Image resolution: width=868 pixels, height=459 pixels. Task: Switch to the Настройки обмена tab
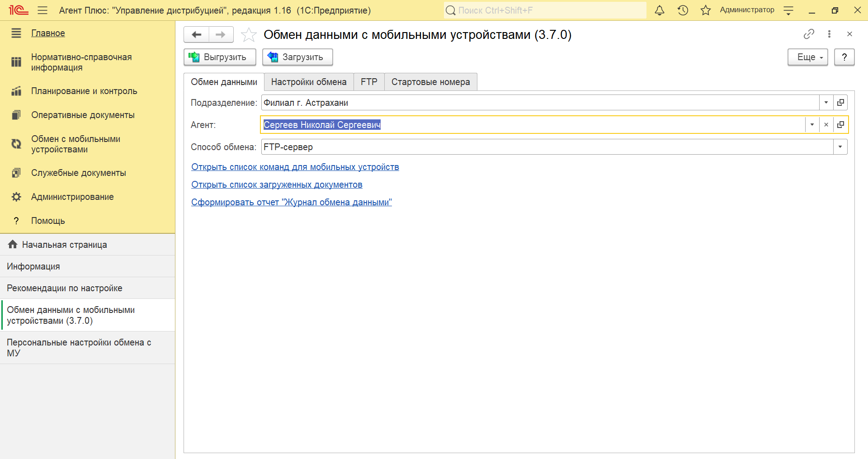click(309, 82)
